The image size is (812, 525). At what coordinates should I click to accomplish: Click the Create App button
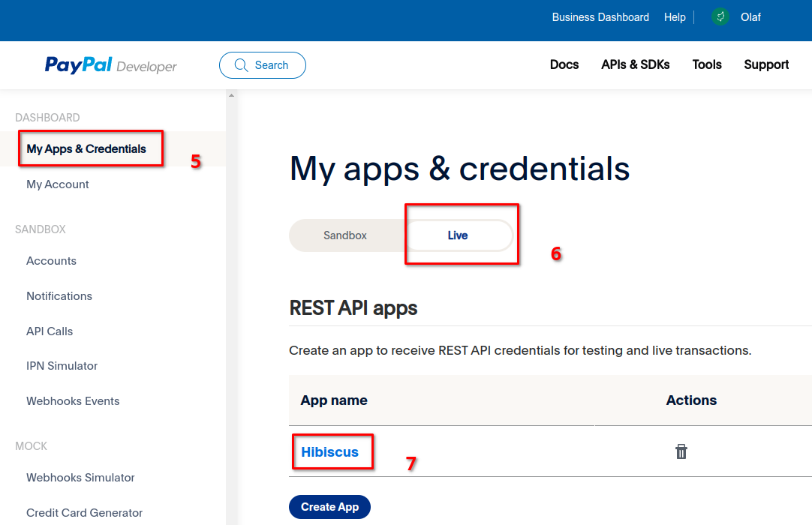pos(330,507)
